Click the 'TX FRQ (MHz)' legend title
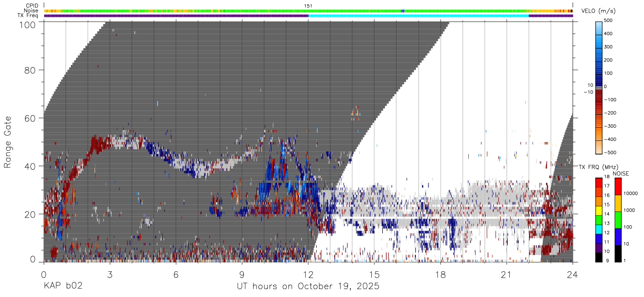The image size is (644, 297). [598, 167]
